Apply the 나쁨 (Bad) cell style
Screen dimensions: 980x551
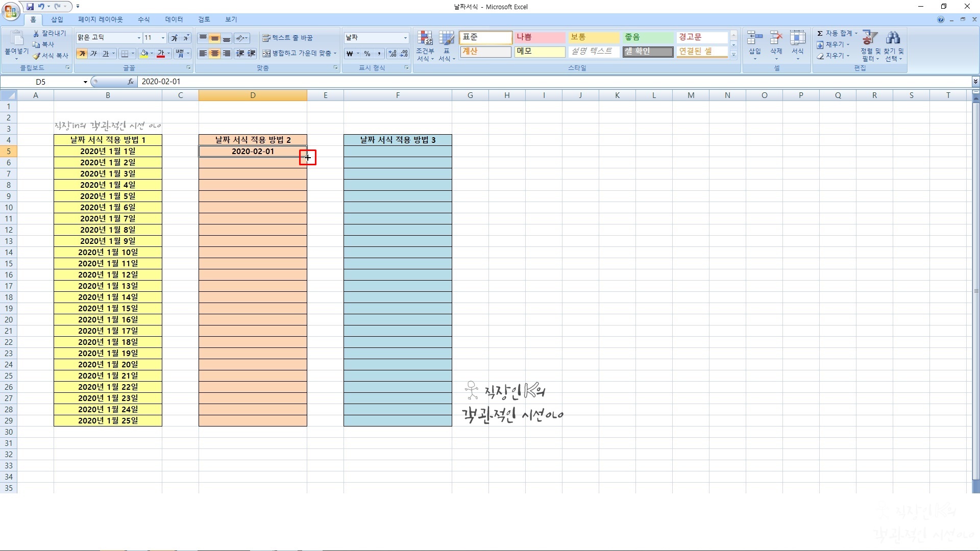(539, 37)
